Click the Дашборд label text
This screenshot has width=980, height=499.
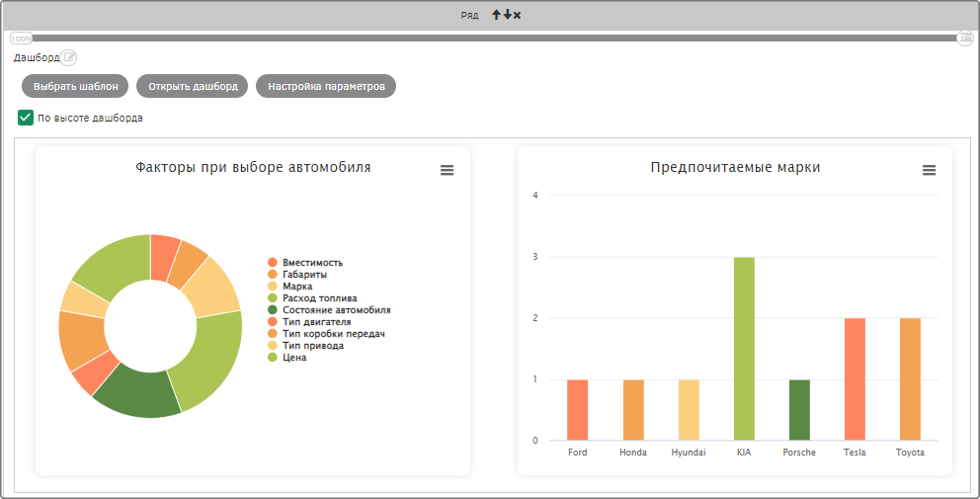(x=37, y=57)
